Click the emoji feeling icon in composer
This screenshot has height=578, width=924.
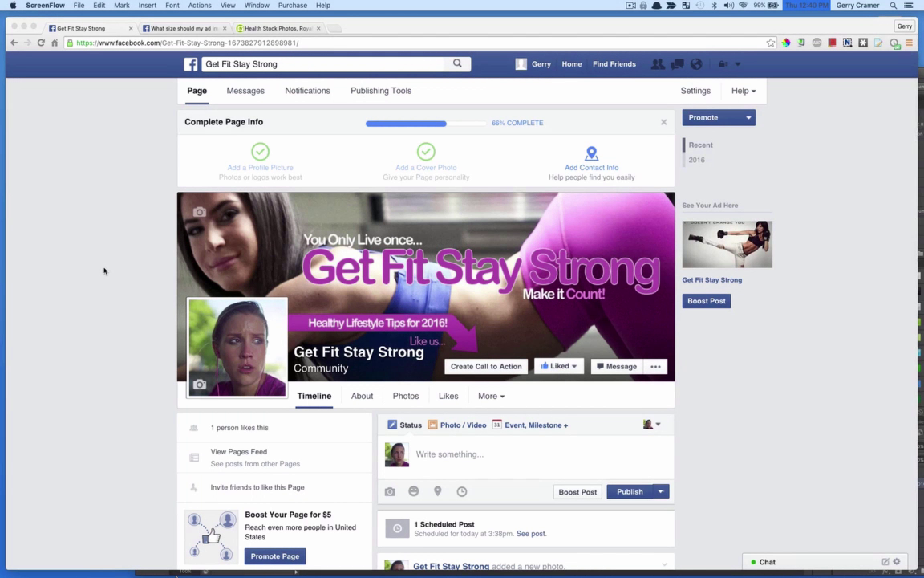click(x=414, y=491)
